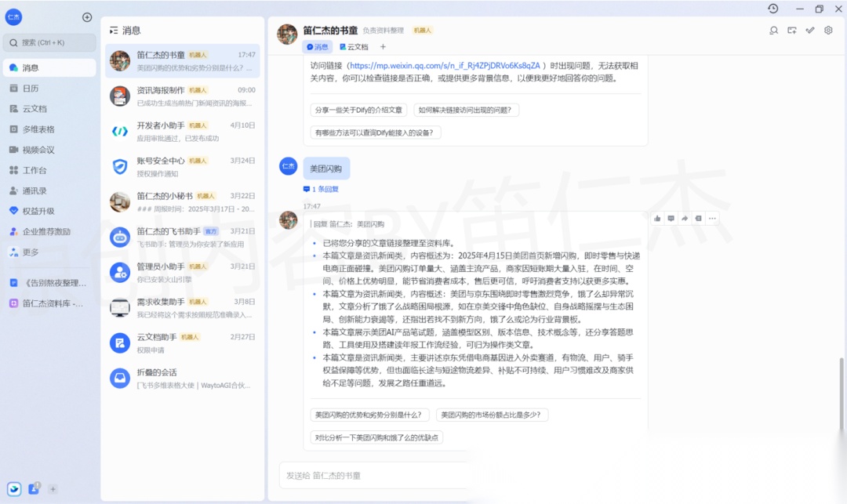The height and width of the screenshot is (504, 847).
Task: Open the mp.weixin.qq.com article link
Action: tap(445, 66)
